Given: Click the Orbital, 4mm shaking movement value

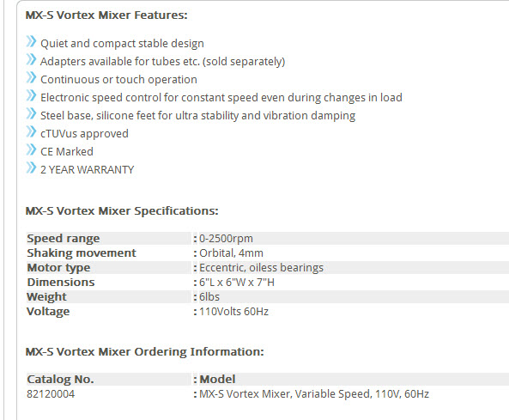Looking at the screenshot, I should 231,253.
